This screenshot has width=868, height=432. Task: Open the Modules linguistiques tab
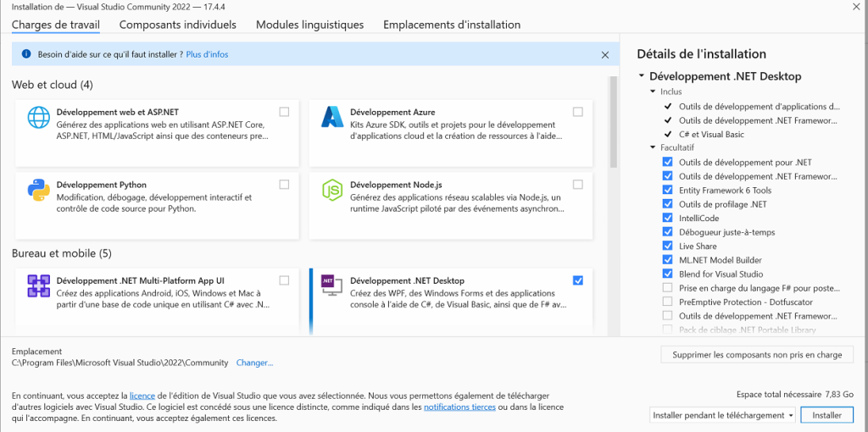click(x=309, y=25)
